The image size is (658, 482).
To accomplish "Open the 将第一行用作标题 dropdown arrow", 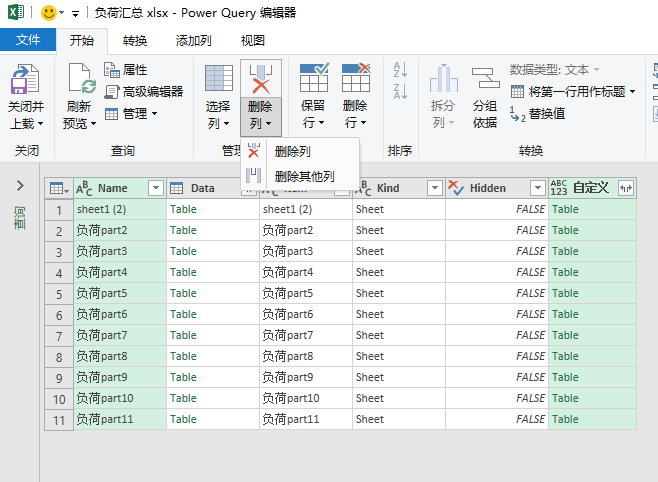I will (632, 91).
